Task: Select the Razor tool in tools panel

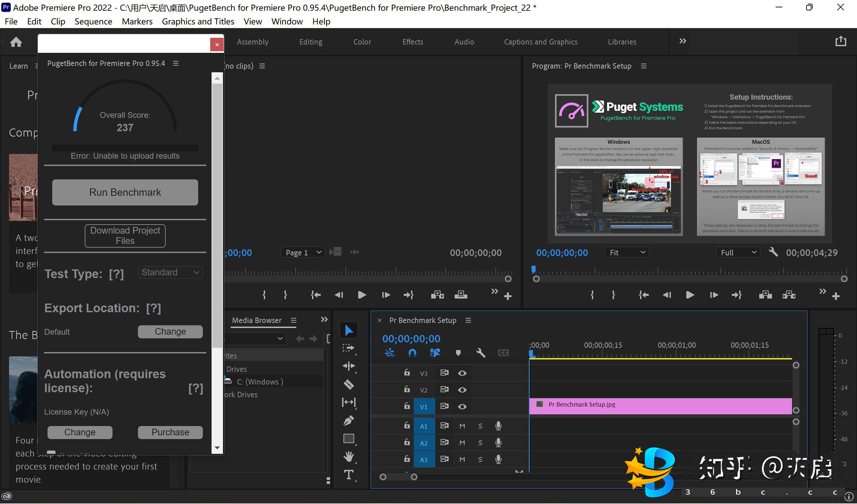Action: [x=348, y=384]
